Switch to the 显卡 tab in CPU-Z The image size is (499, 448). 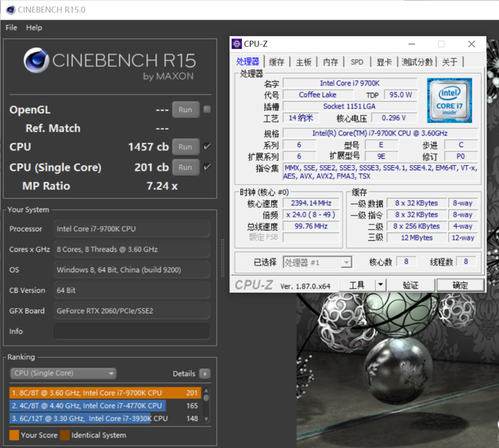[x=384, y=62]
